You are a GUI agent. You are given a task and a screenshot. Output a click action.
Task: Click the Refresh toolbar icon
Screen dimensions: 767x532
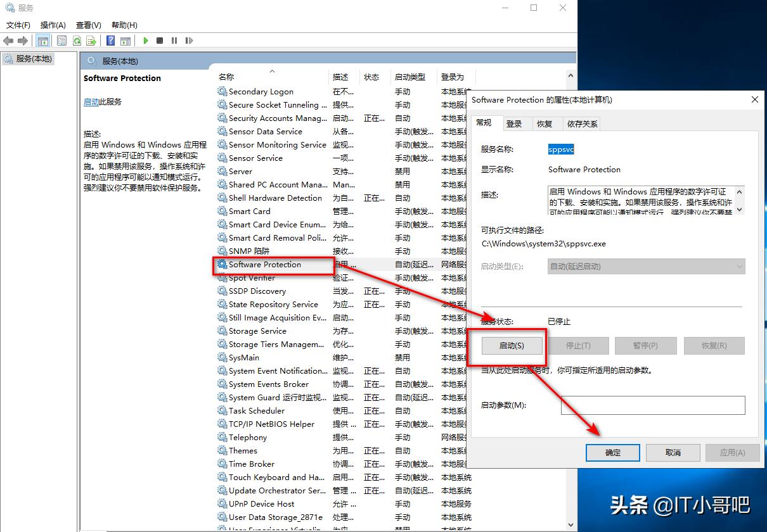pyautogui.click(x=77, y=41)
